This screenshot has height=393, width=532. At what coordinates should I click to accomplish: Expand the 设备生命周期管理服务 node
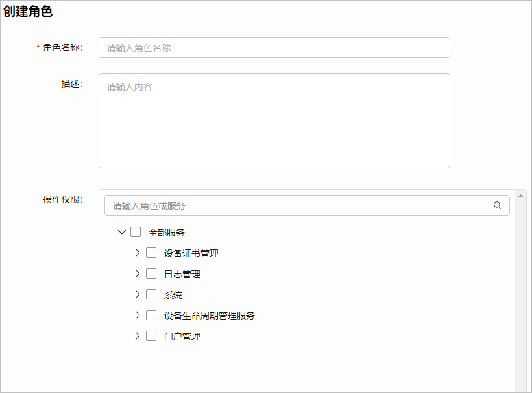click(138, 315)
